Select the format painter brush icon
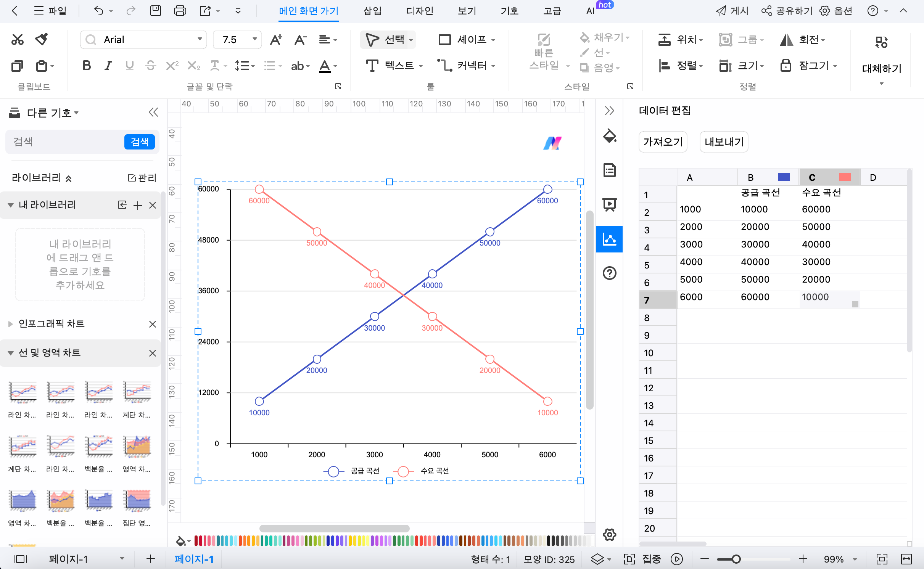This screenshot has height=569, width=924. 42,39
